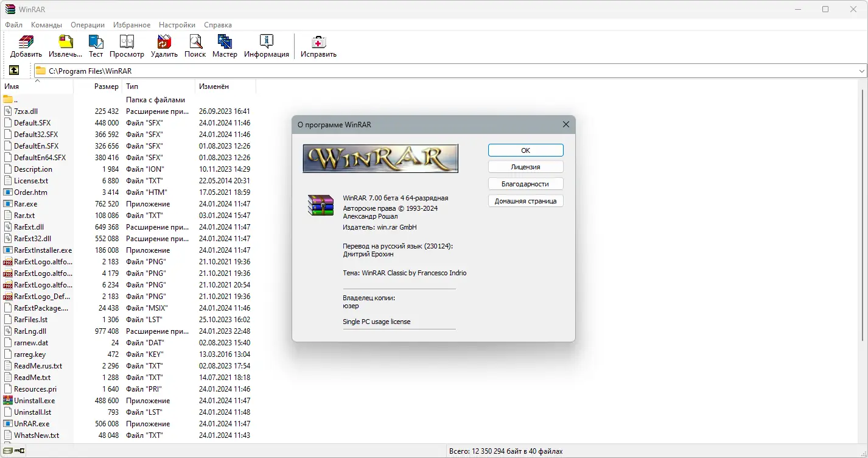
Task: Click the RarExtLogo_Def... PNG file icon
Action: [x=8, y=297]
